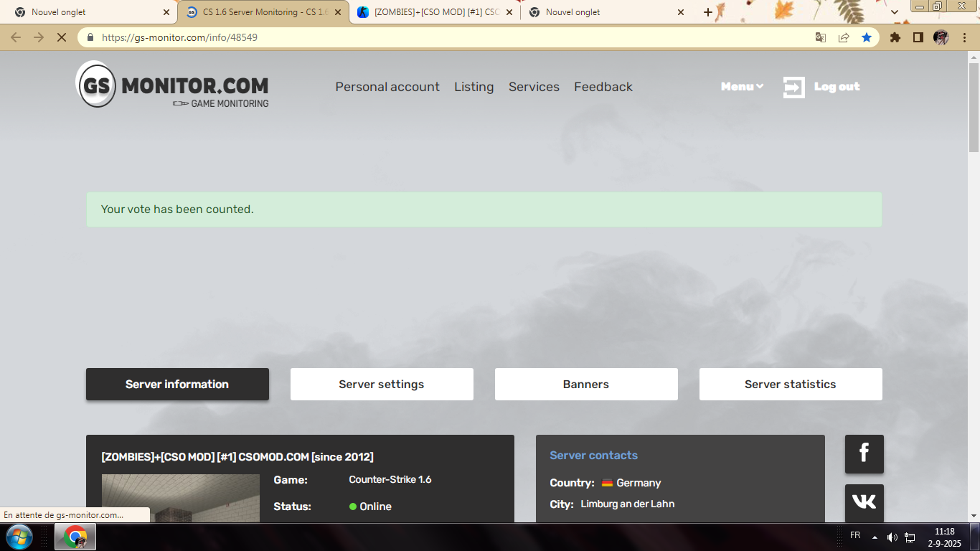Click the Log out icon
The width and height of the screenshot is (980, 551).
tap(793, 87)
